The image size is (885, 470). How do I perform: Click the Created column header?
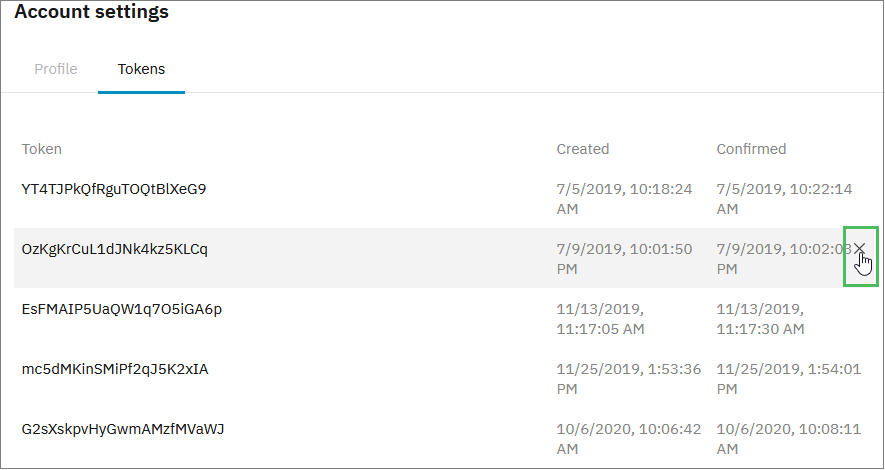click(x=582, y=149)
